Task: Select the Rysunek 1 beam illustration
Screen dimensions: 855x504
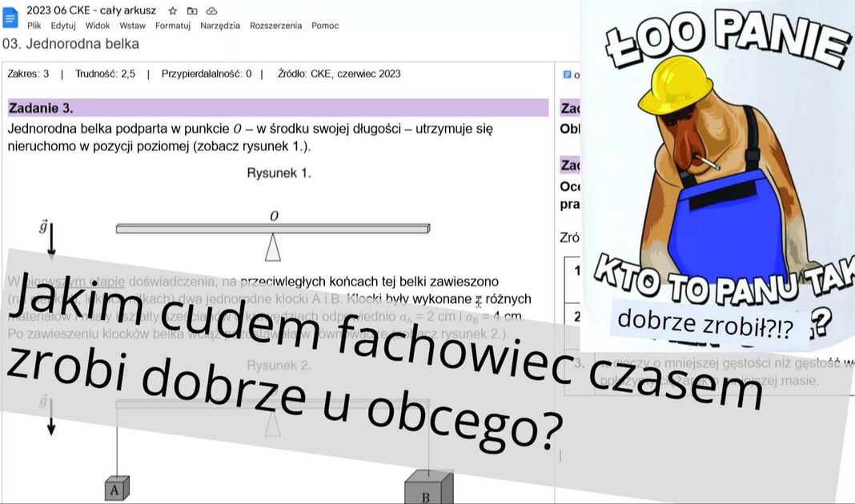Action: tap(272, 232)
